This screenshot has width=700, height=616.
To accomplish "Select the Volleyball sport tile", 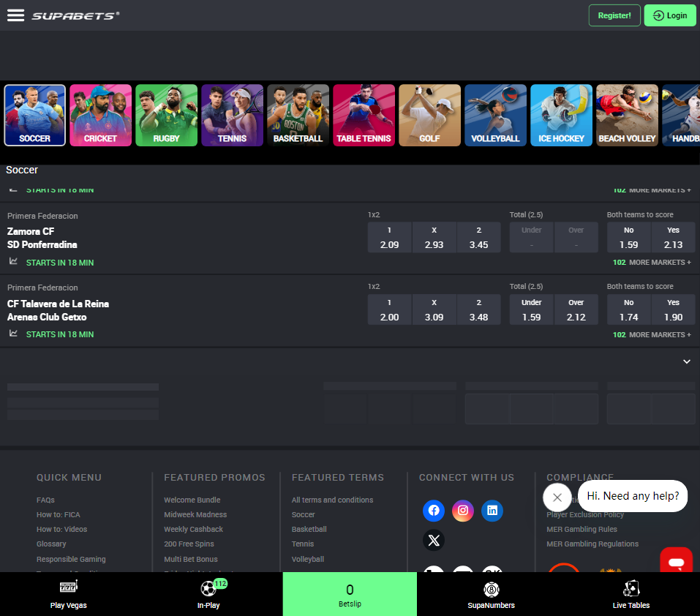I will tap(495, 115).
